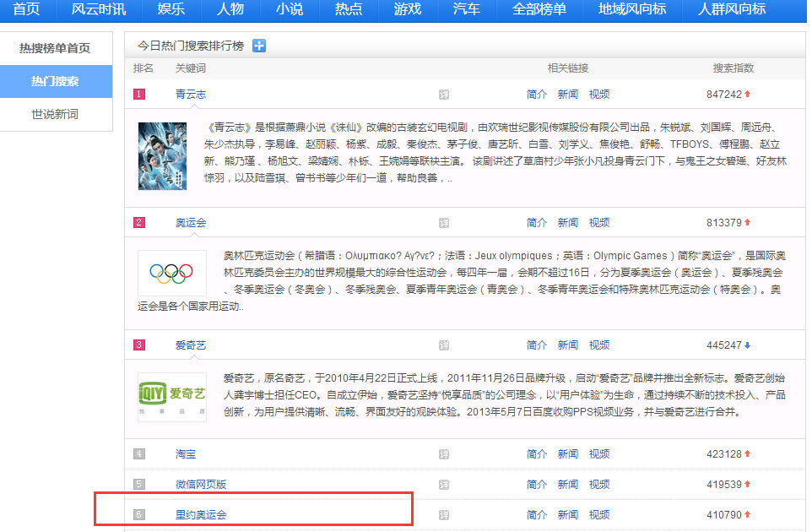Click search index value 419539

click(x=724, y=485)
